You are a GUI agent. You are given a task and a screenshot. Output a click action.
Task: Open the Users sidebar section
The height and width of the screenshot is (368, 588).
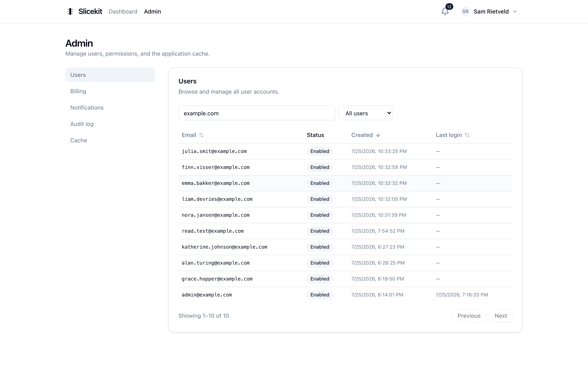pyautogui.click(x=110, y=75)
